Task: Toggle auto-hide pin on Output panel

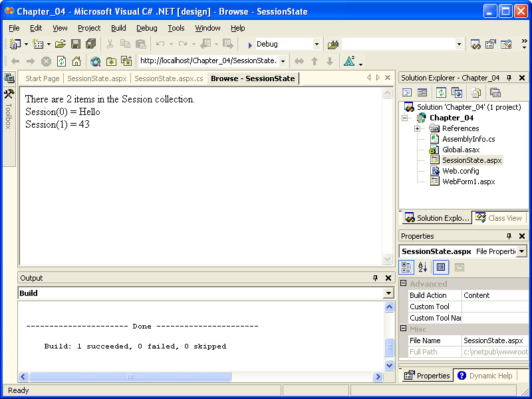Action: (375, 278)
